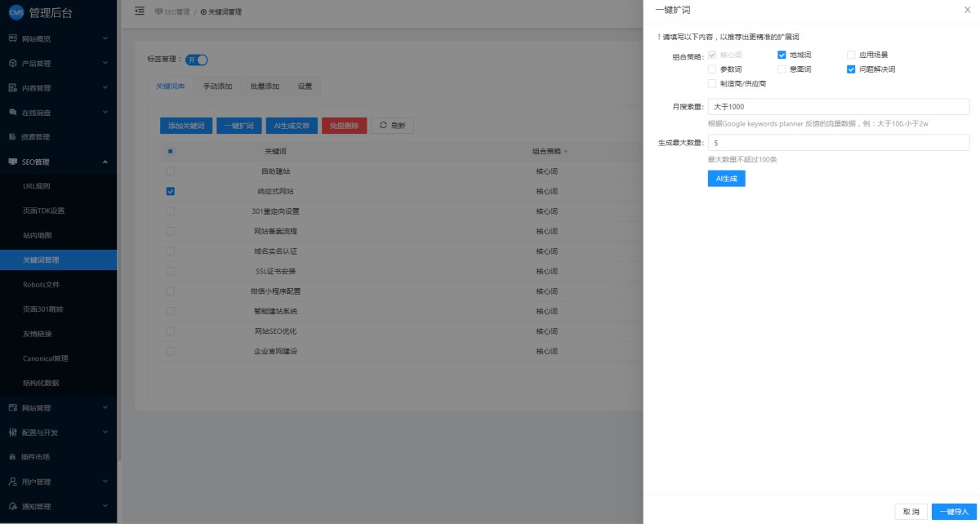The height and width of the screenshot is (524, 980).
Task: Check the 地域词 checkbox
Action: [782, 55]
